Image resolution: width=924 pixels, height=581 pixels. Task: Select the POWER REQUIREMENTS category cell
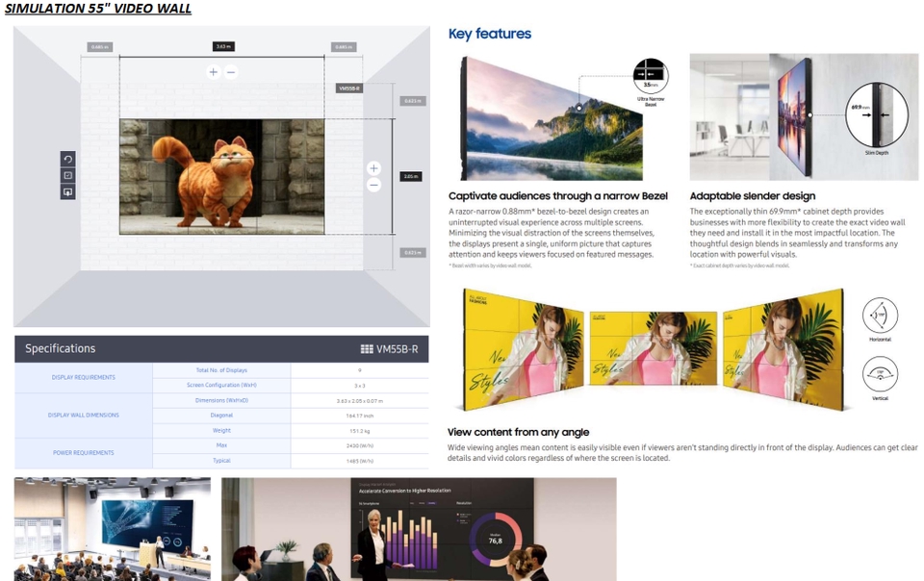click(84, 453)
